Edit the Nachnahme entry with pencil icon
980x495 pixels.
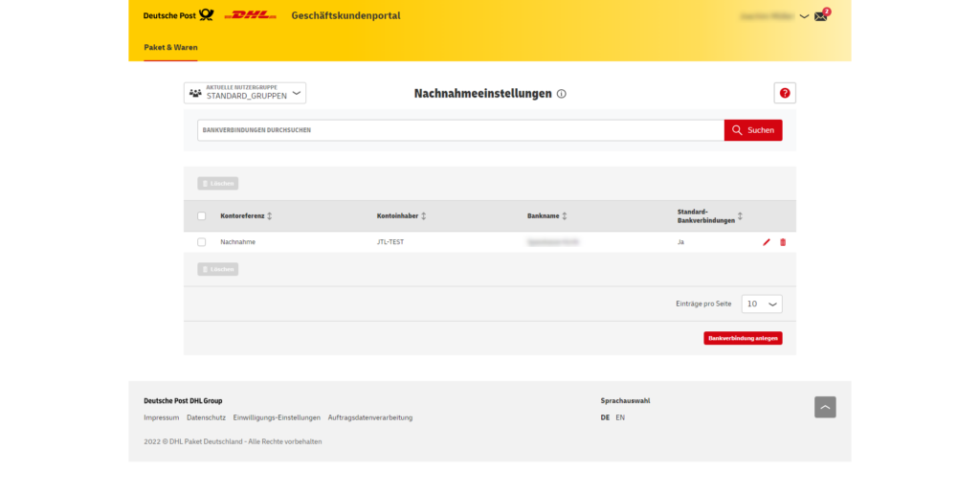click(767, 242)
